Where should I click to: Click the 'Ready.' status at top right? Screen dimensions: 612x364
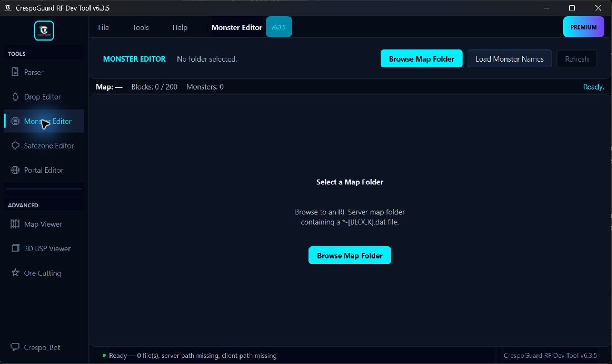point(593,87)
